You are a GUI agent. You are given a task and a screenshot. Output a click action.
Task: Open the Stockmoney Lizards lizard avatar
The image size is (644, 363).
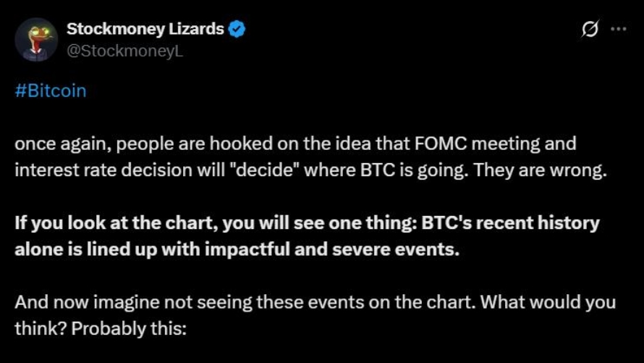36,39
